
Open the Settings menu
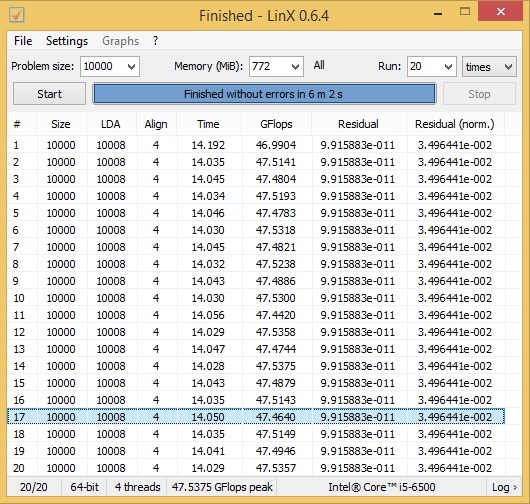[x=67, y=41]
